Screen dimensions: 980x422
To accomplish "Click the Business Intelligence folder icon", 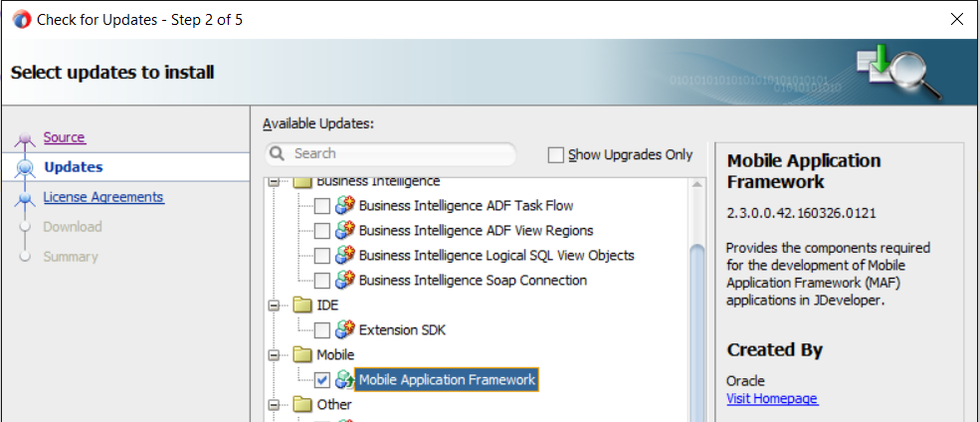I will (302, 182).
